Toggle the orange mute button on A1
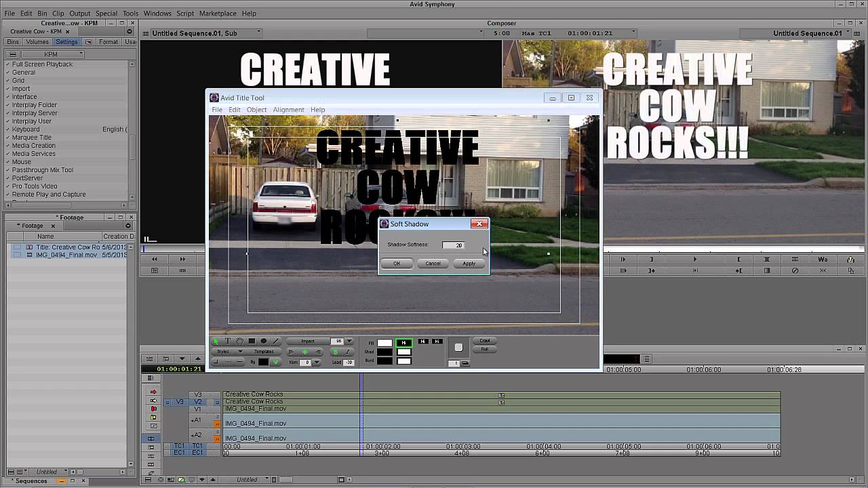The height and width of the screenshot is (488, 868). (x=218, y=424)
